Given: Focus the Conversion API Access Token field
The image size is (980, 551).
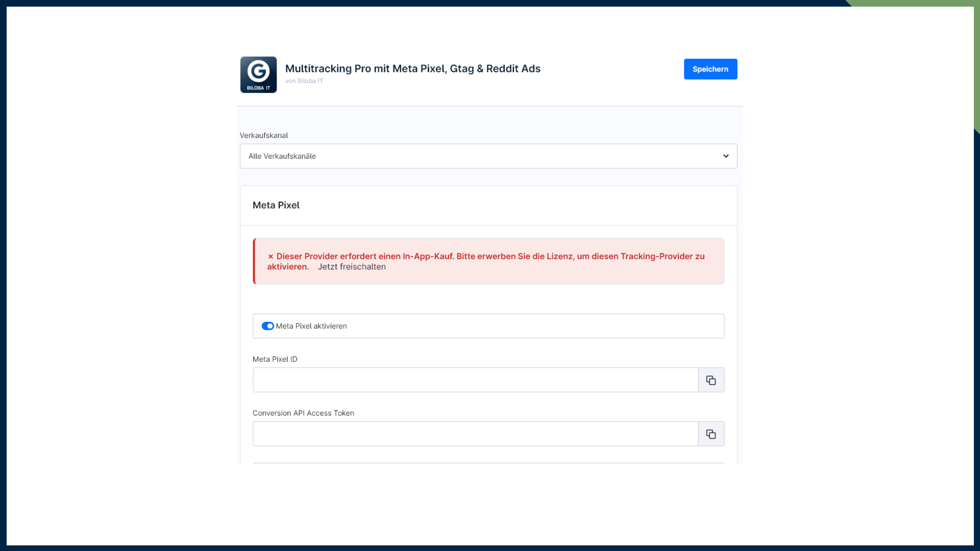Looking at the screenshot, I should tap(475, 434).
